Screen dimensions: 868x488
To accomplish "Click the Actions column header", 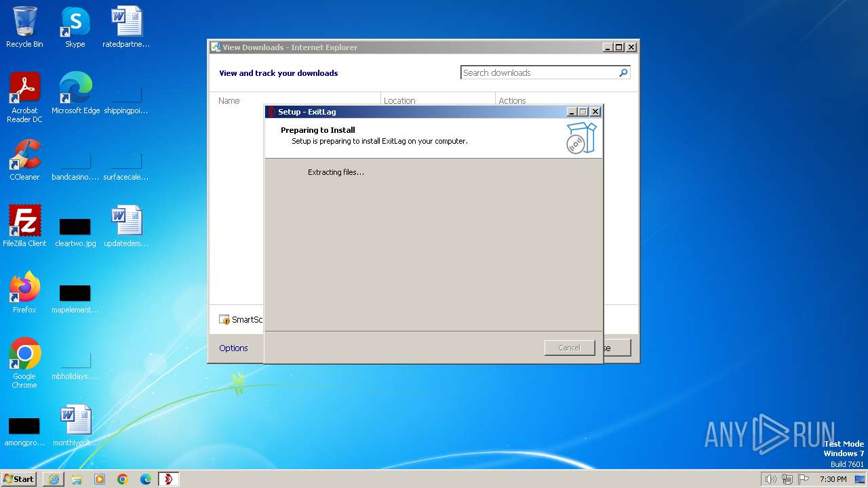I will tap(512, 100).
